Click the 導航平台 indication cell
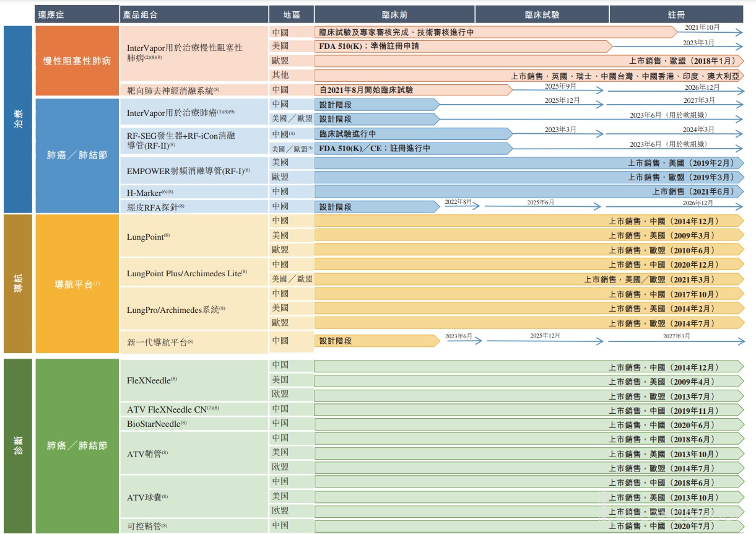The width and height of the screenshot is (756, 534). click(x=77, y=284)
